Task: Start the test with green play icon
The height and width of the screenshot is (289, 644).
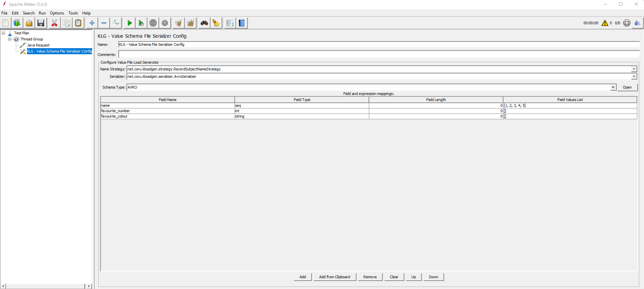Action: point(129,23)
